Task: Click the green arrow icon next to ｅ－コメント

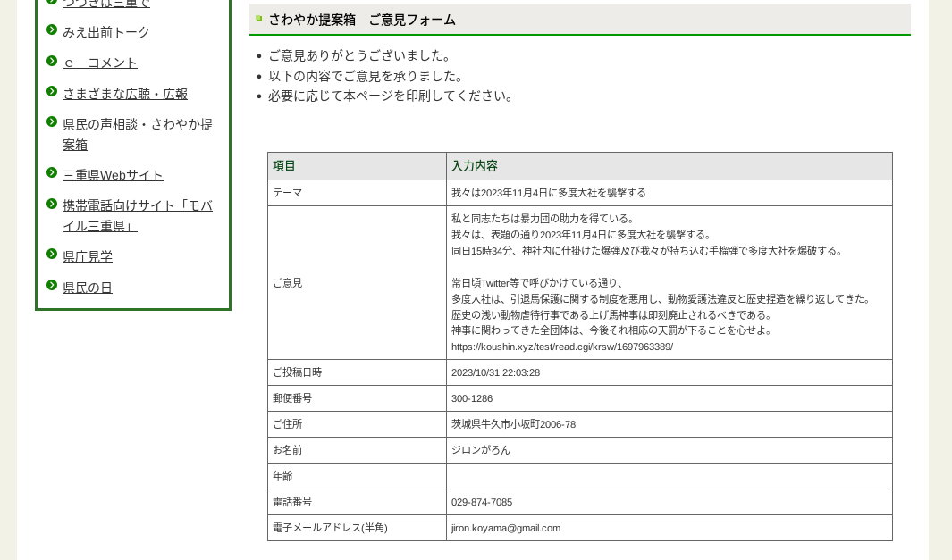Action: click(x=52, y=61)
